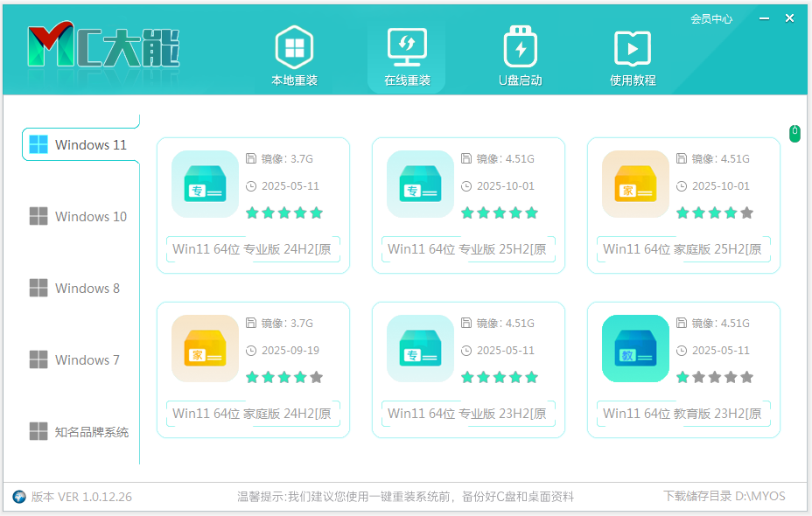812x516 pixels.
Task: Click the MC大熊 logo
Action: coord(103,46)
